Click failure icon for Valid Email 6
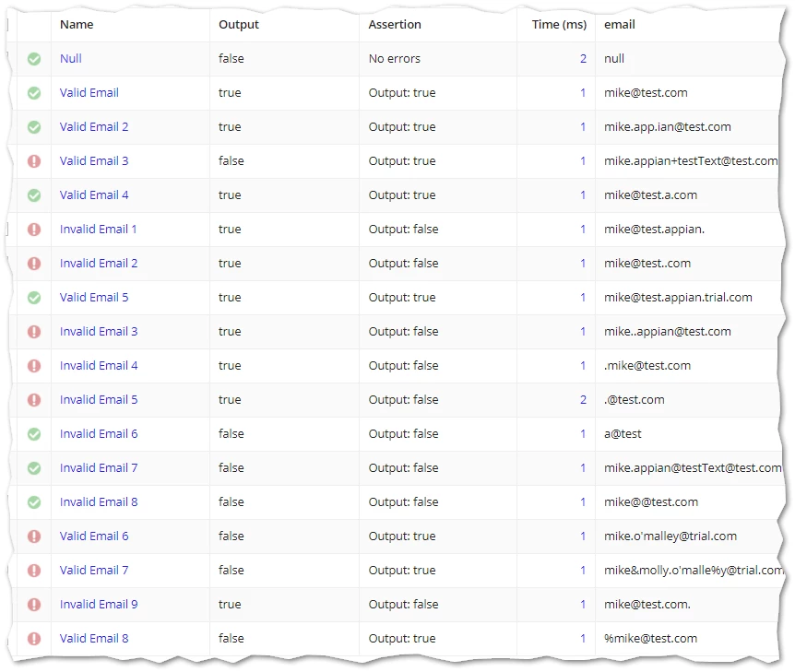This screenshot has width=795, height=672. pos(34,536)
